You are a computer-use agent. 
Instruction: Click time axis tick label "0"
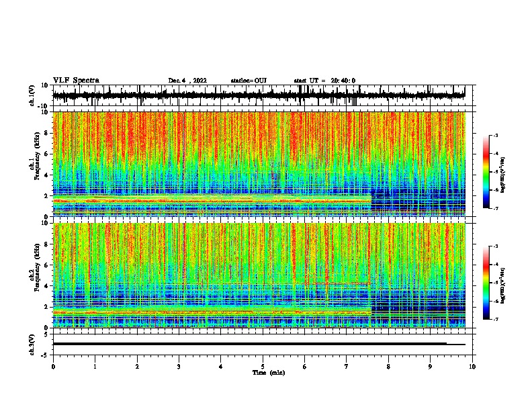coord(53,367)
